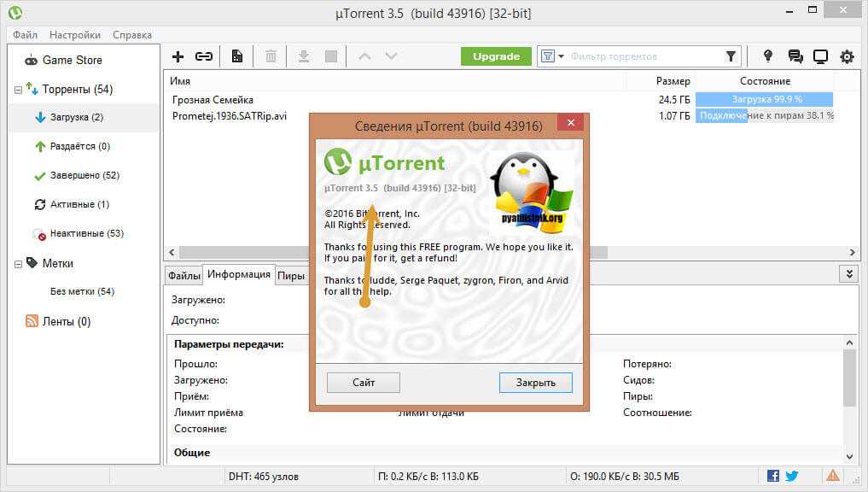The image size is (868, 492).
Task: Click Загрузка 99.9 % progress bar
Action: tap(764, 99)
